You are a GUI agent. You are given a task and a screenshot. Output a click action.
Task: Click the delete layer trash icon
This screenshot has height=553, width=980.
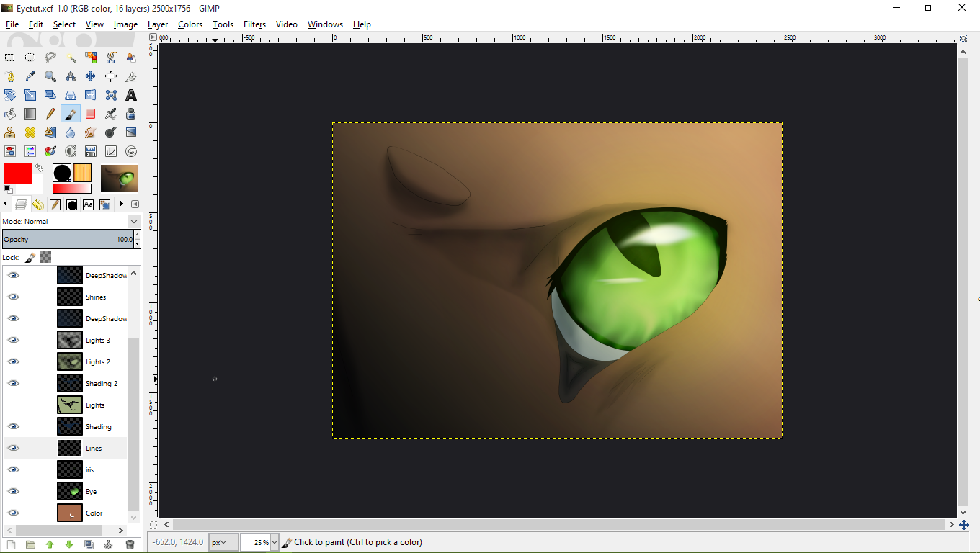coord(130,545)
